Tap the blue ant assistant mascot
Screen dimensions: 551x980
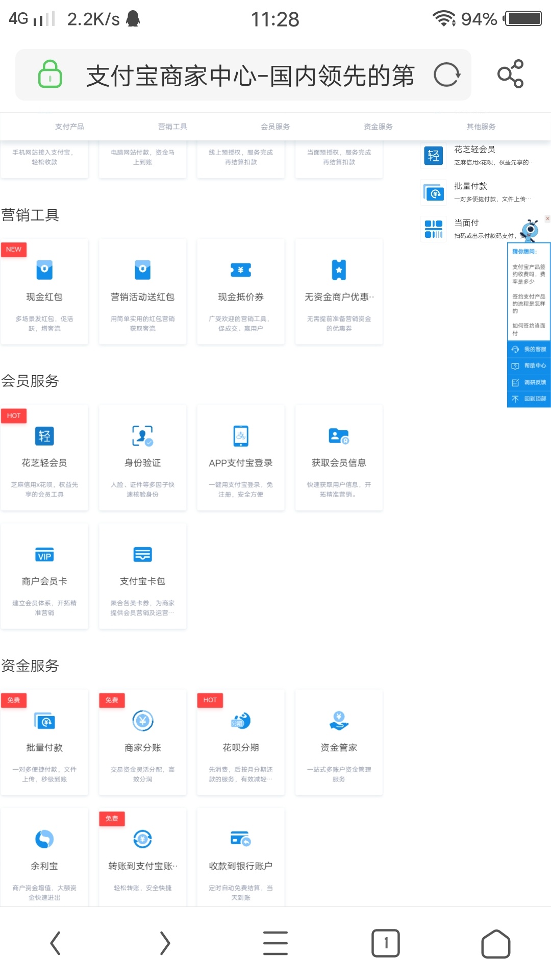[530, 230]
